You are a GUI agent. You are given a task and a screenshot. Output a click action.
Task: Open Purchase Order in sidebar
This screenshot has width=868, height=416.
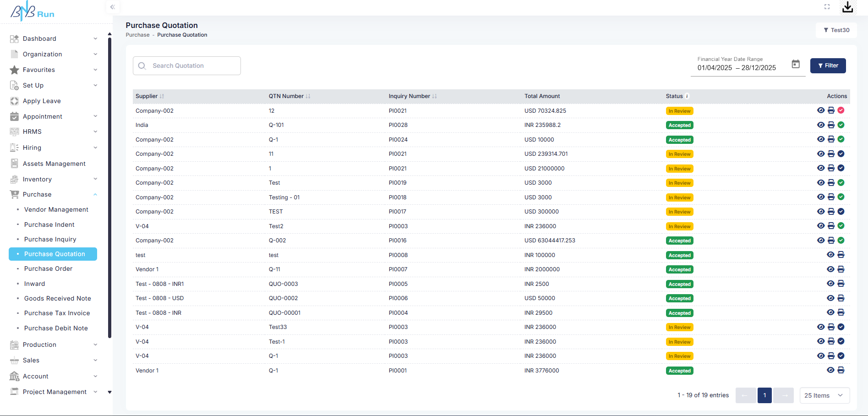click(x=48, y=268)
